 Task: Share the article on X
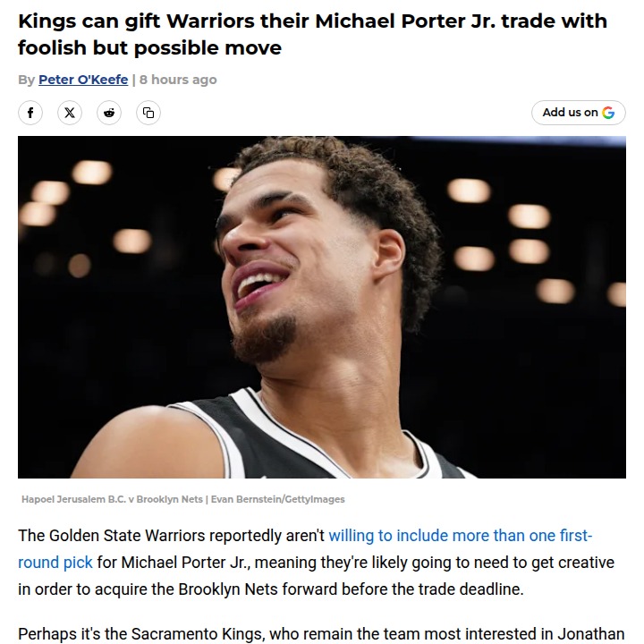click(x=70, y=113)
